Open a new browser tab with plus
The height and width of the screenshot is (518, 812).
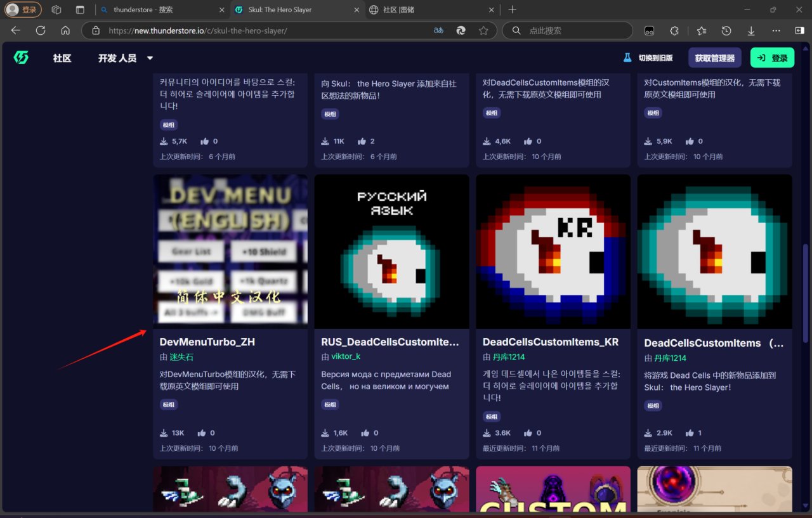513,10
